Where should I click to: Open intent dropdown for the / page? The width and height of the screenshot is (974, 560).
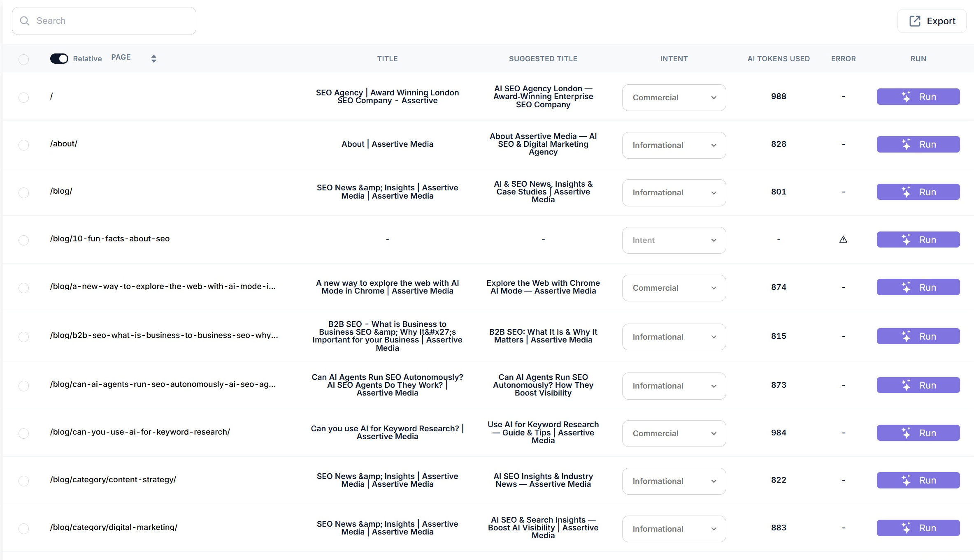click(674, 97)
